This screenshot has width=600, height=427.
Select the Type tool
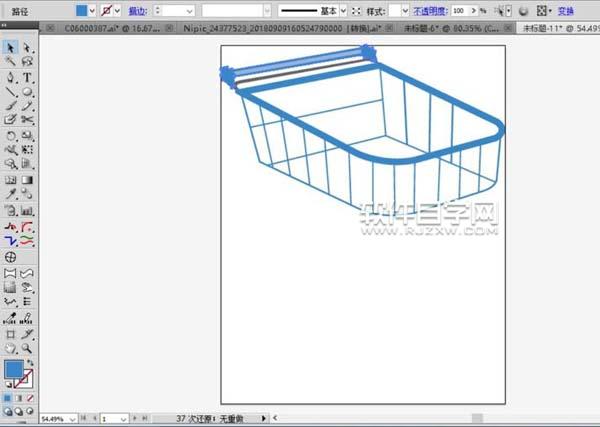pyautogui.click(x=27, y=77)
